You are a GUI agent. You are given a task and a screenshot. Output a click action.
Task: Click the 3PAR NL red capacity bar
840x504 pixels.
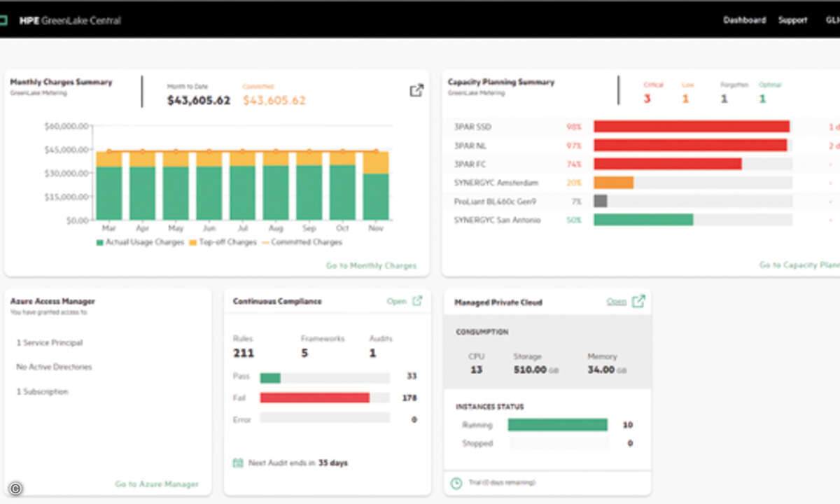(690, 146)
